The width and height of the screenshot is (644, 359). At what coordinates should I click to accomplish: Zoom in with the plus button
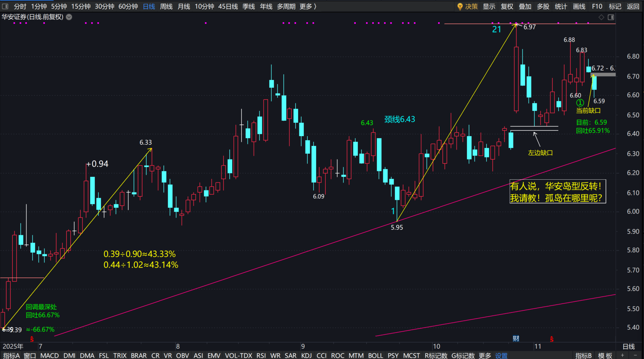[623, 355]
